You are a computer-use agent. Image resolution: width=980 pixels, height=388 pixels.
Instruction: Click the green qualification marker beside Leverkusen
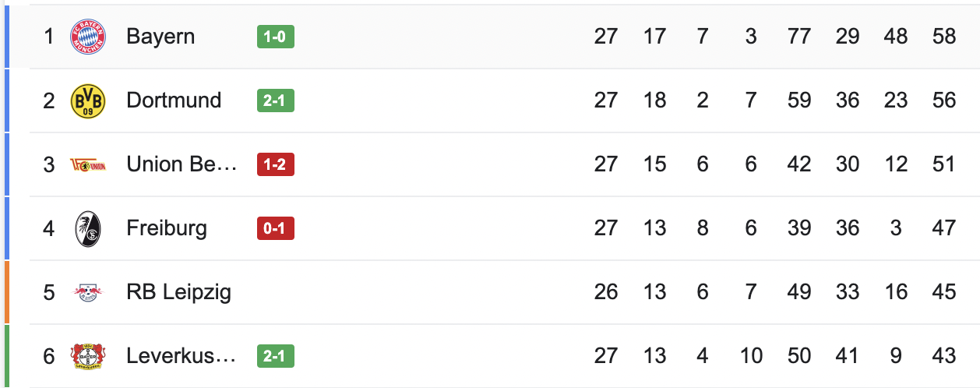tap(6, 356)
